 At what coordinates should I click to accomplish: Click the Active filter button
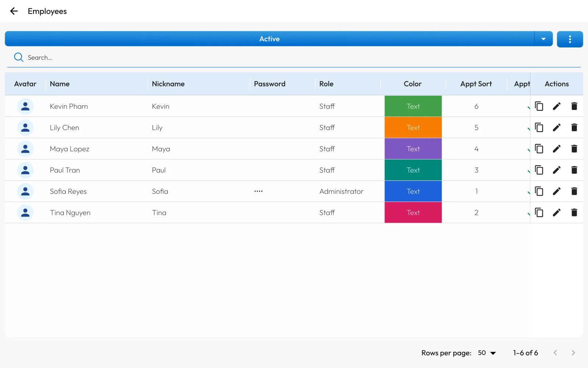(x=269, y=39)
